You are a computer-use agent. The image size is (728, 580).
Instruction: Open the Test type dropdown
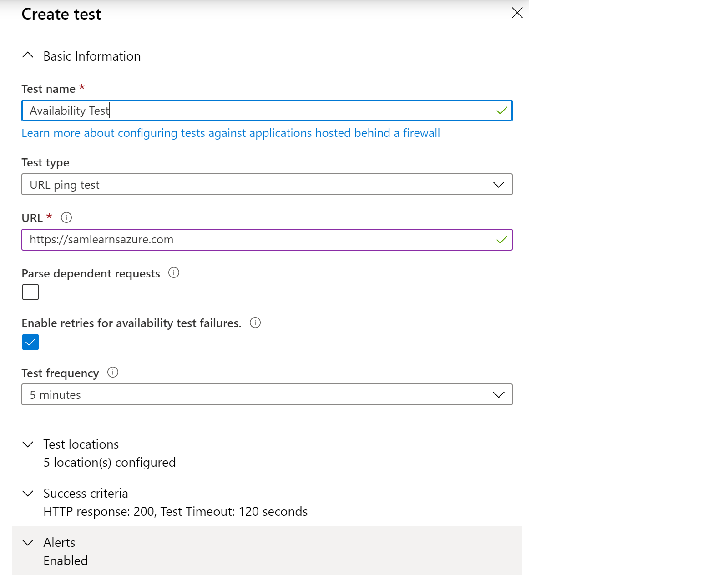click(x=267, y=184)
